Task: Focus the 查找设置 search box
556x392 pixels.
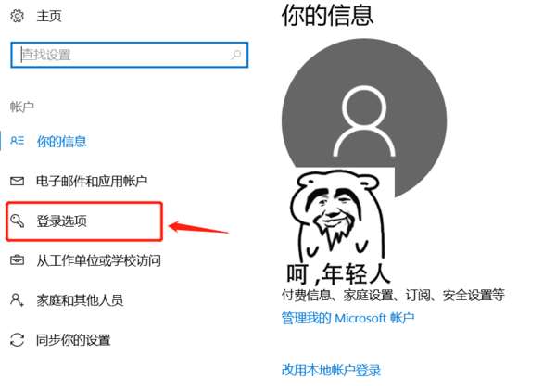Action: click(x=130, y=55)
